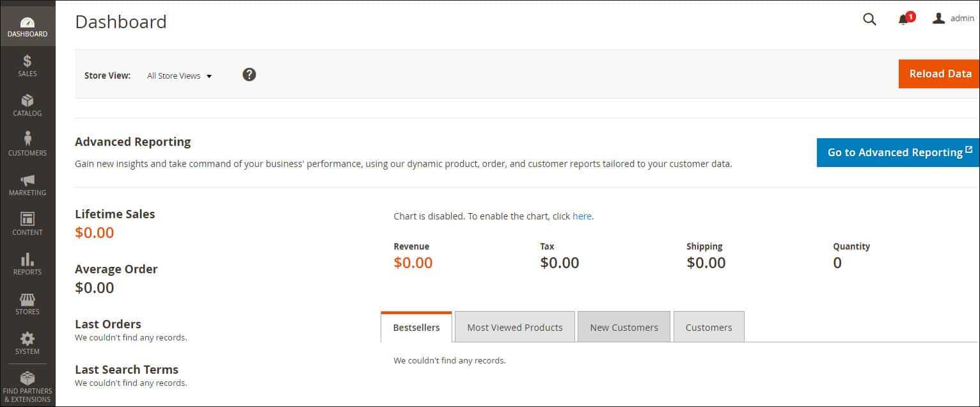The width and height of the screenshot is (980, 407).
Task: Switch to the New Customers tab
Action: pyautogui.click(x=624, y=327)
